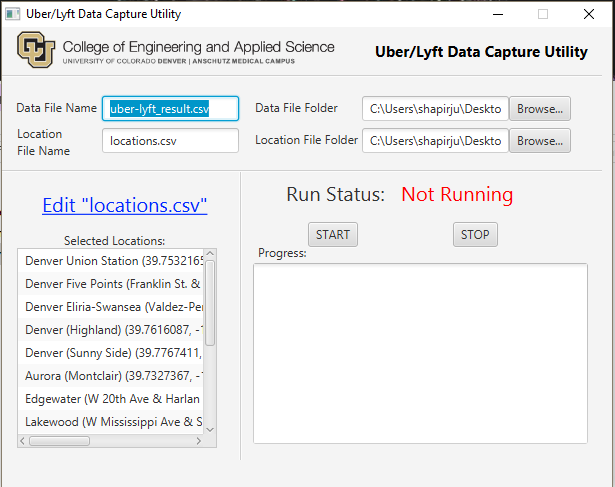Select Aurora (Montclair) location
The height and width of the screenshot is (487, 615).
coord(111,376)
